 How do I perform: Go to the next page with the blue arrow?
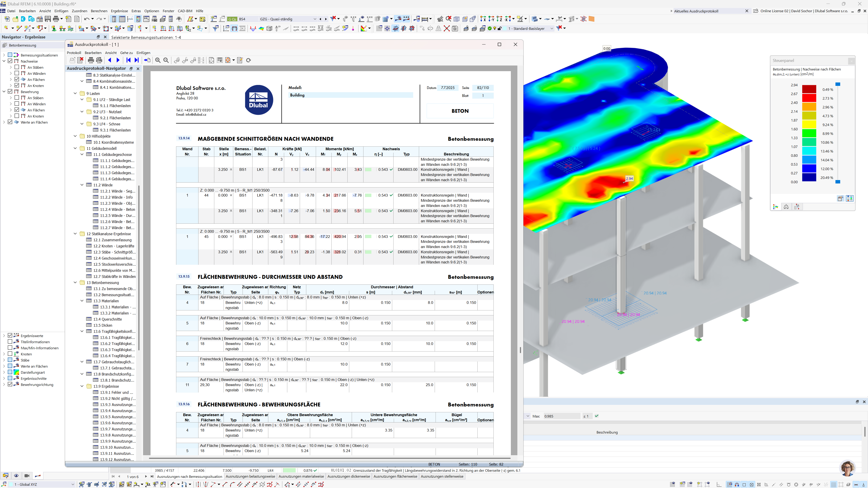(118, 60)
